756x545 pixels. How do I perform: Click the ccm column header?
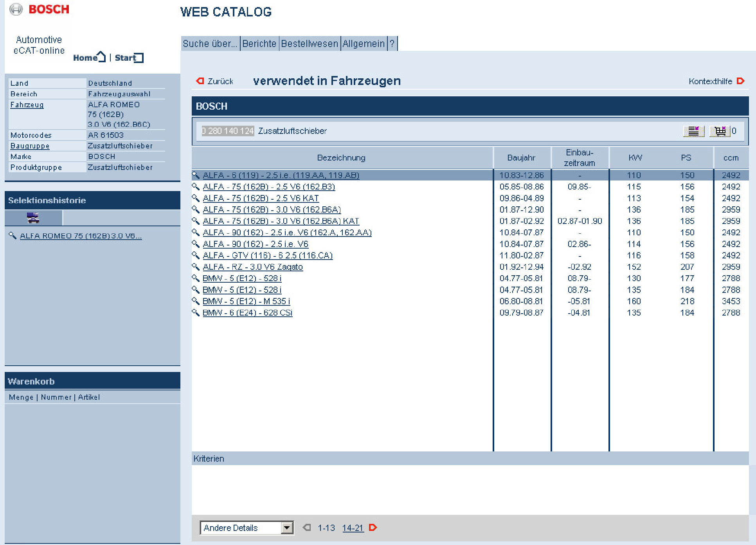tap(731, 157)
